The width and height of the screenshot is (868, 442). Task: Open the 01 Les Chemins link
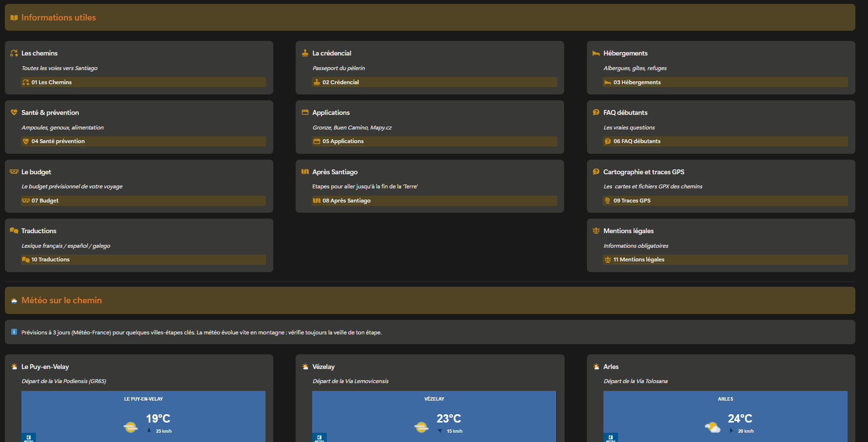tap(51, 82)
